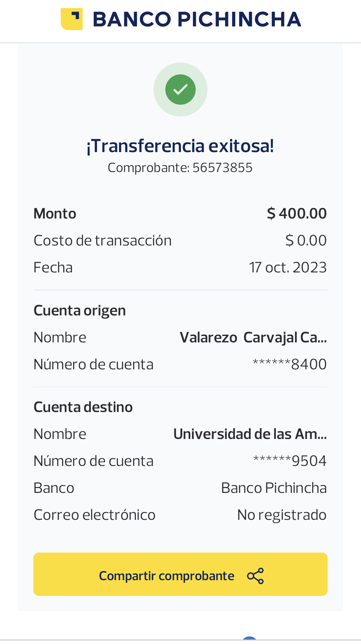Click the green success checkmark icon
Viewport: 361px width, 644px height.
pos(180,90)
